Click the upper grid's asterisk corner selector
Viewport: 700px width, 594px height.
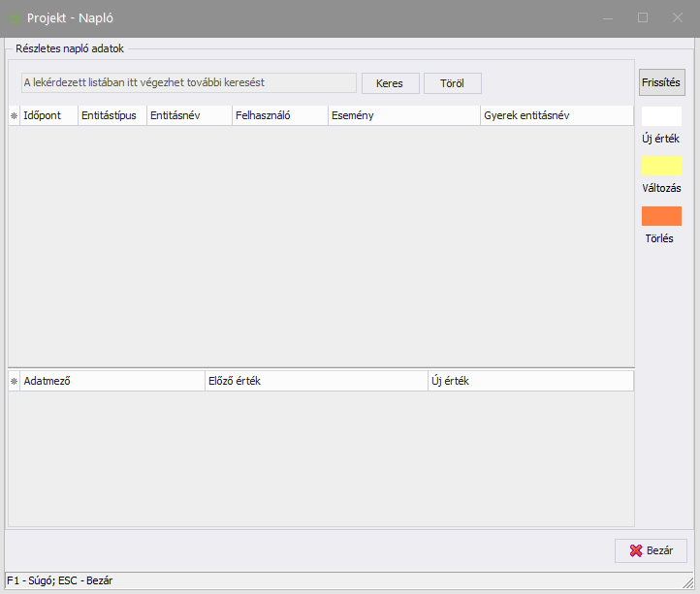tap(14, 115)
